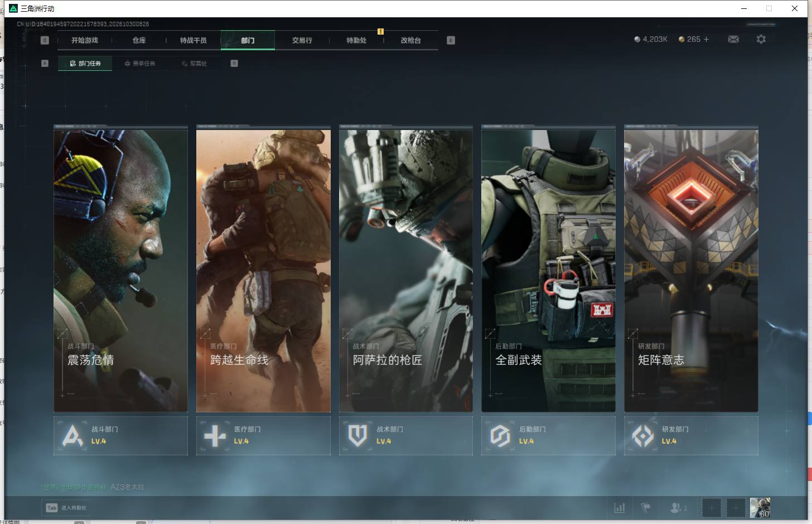
Task: Click the 研发部门 diamond emblem icon
Action: point(643,435)
